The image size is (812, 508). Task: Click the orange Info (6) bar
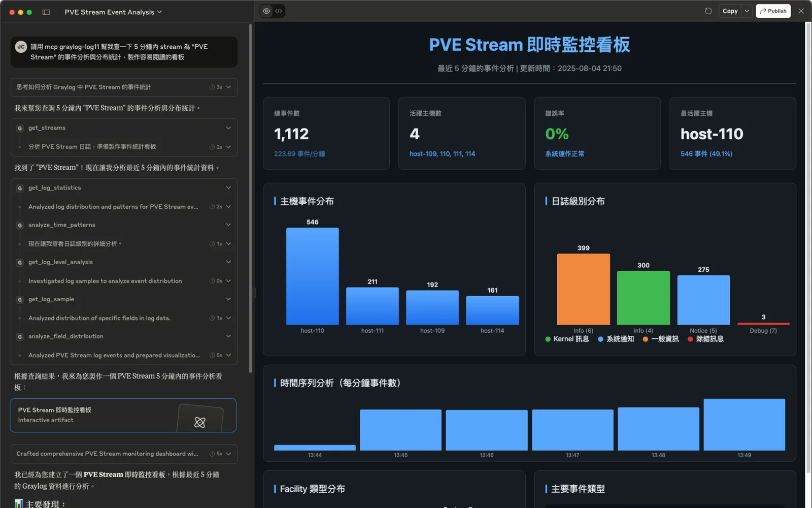(583, 289)
